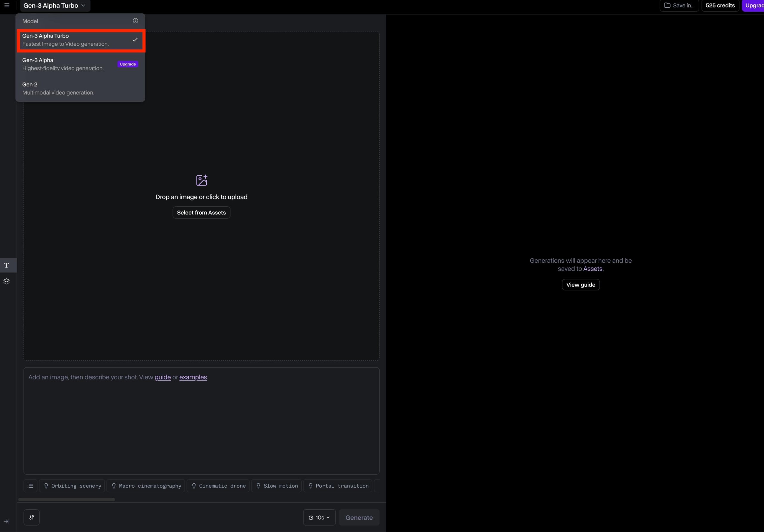Click the Save in folder button
The height and width of the screenshot is (532, 764).
coord(679,5)
